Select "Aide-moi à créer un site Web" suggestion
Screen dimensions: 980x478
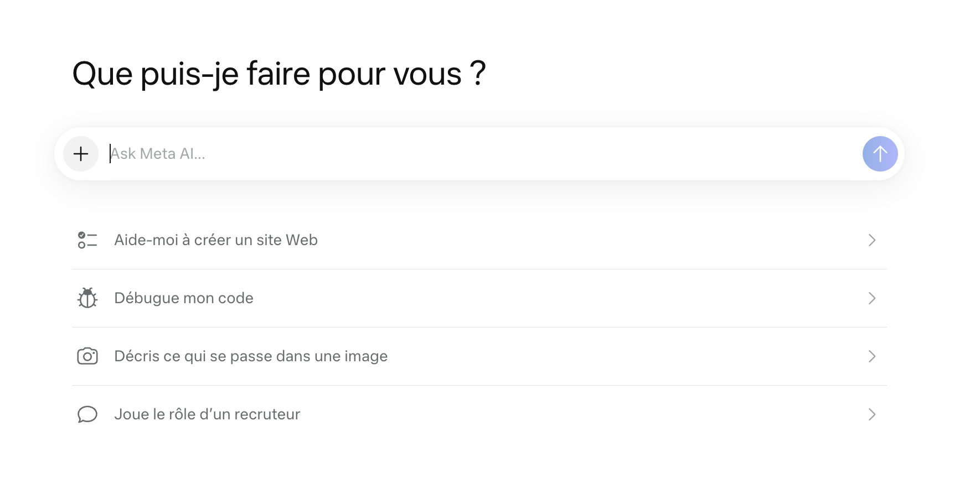[215, 240]
